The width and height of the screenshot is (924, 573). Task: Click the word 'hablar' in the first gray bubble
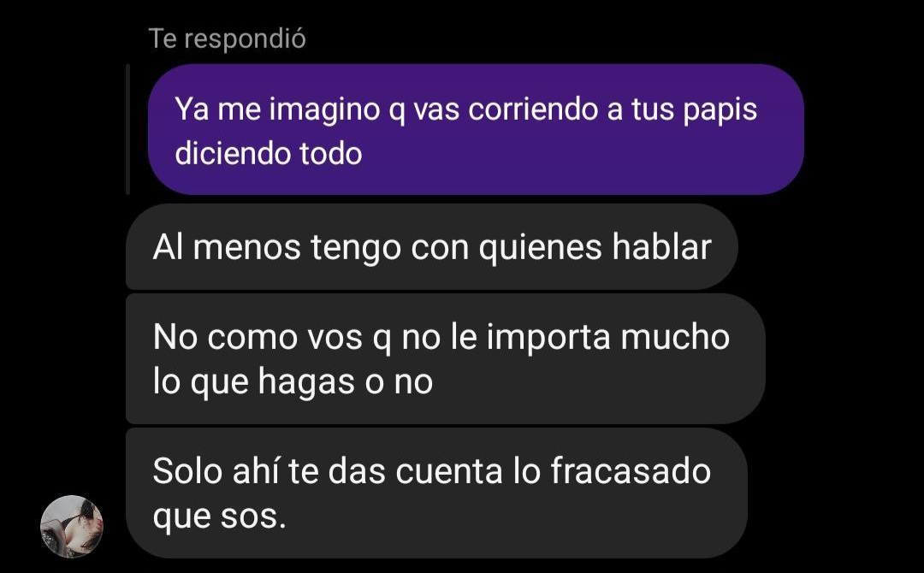pos(661,247)
